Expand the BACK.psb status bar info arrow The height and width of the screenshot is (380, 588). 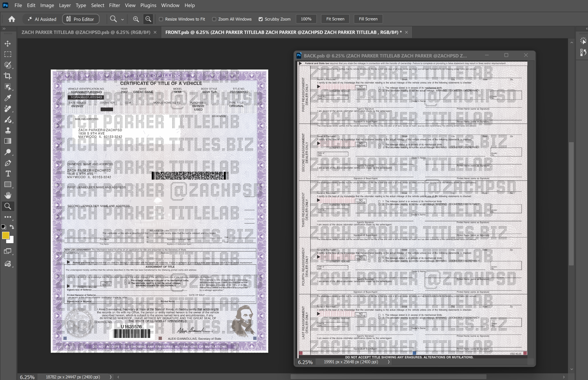pyautogui.click(x=389, y=362)
